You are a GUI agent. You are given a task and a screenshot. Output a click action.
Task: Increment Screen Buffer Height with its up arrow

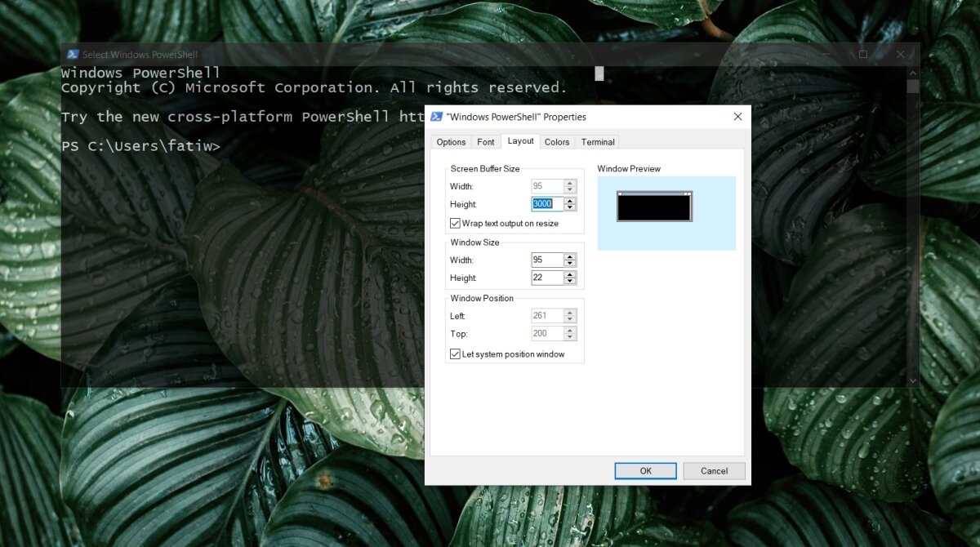(569, 200)
